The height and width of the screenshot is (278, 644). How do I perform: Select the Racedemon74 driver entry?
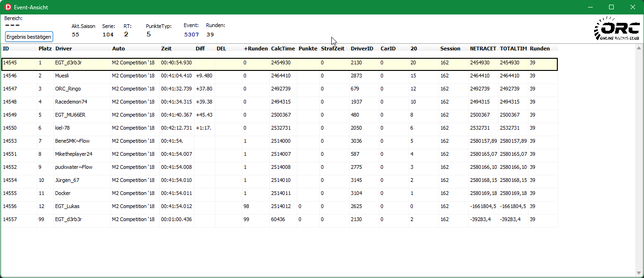[x=71, y=102]
